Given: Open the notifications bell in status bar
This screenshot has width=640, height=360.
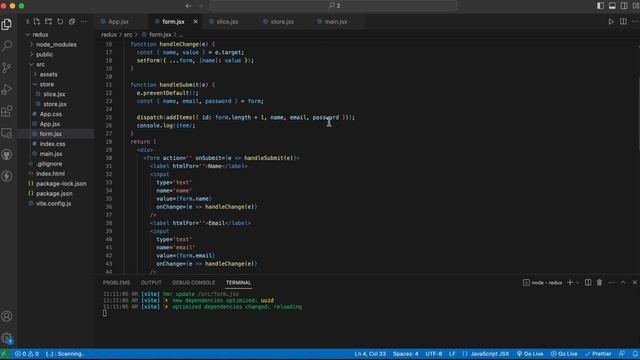Looking at the screenshot, I should [x=635, y=354].
